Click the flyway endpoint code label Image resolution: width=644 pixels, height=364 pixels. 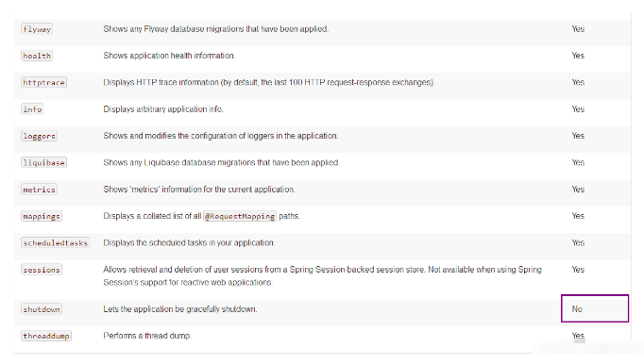(37, 29)
